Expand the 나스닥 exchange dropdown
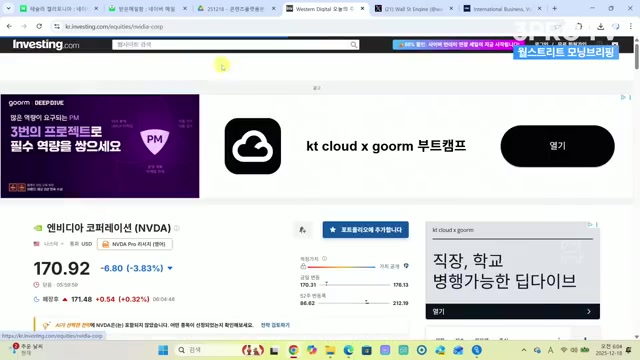The width and height of the screenshot is (640, 360). tap(53, 244)
